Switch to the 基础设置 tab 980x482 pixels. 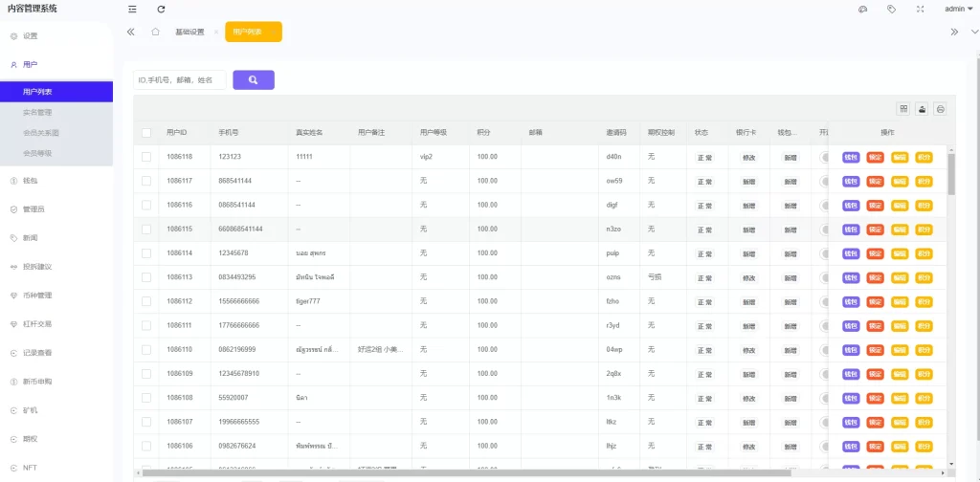tap(189, 32)
